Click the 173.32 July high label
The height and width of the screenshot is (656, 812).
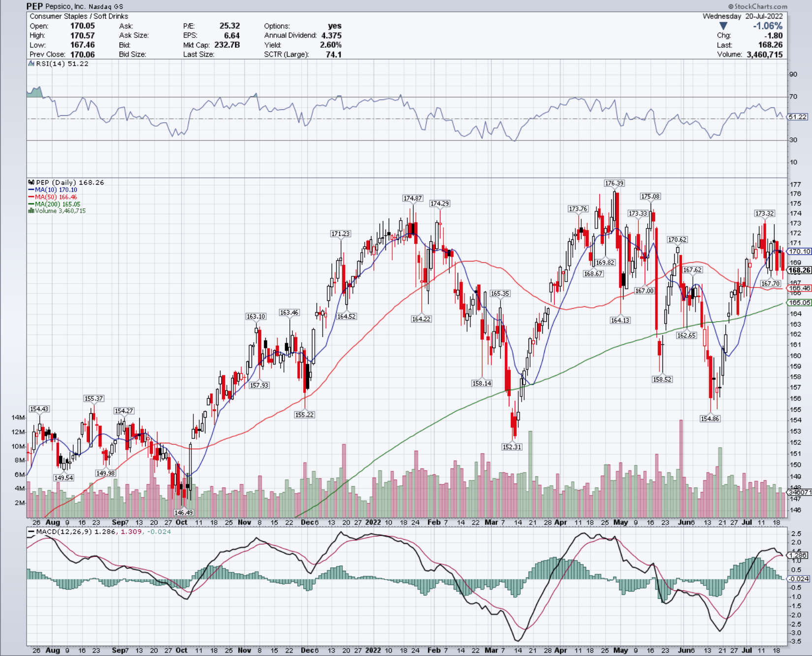(x=764, y=213)
